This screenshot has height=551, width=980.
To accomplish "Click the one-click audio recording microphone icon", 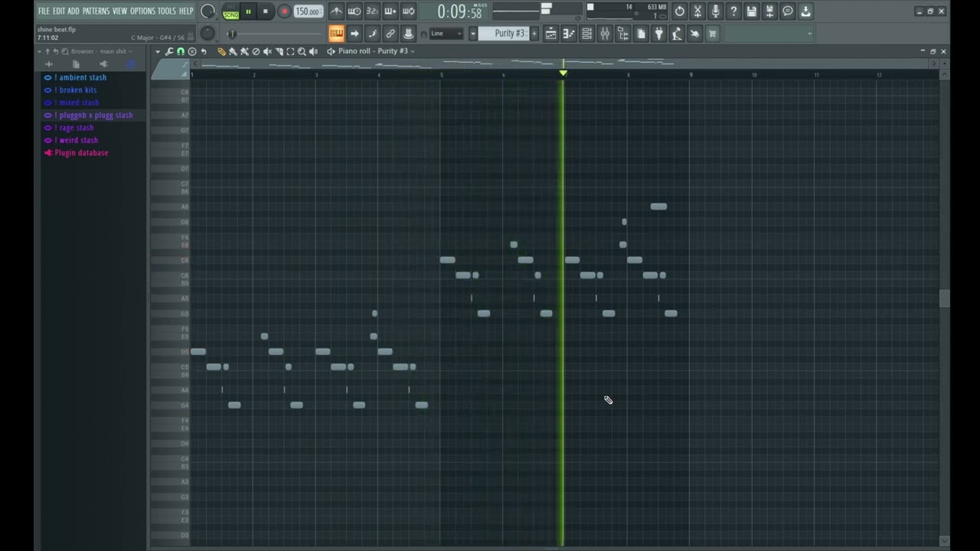I will click(x=716, y=11).
